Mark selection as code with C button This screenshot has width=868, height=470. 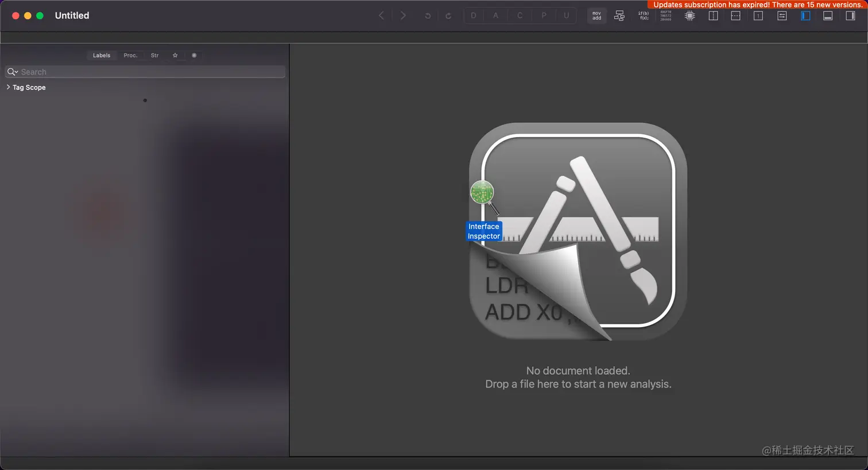click(520, 15)
